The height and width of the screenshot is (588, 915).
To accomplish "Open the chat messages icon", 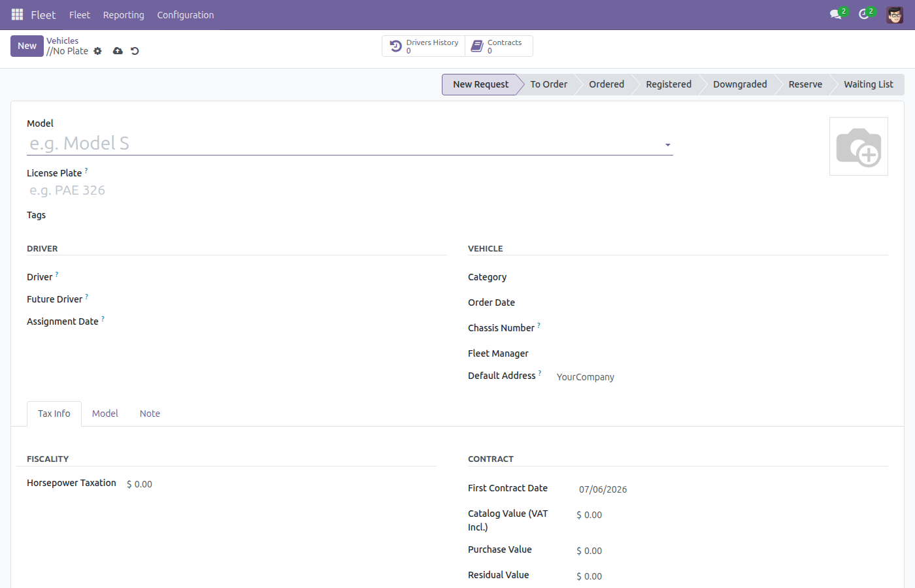I will 837,14.
